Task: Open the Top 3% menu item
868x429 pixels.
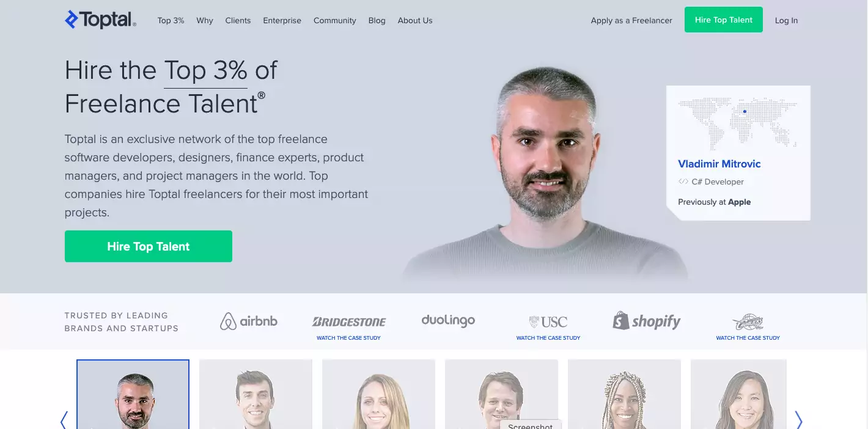Action: [x=171, y=20]
